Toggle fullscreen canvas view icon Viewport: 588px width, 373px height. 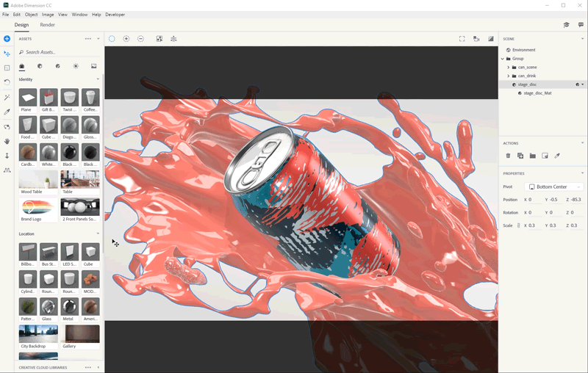pyautogui.click(x=462, y=39)
